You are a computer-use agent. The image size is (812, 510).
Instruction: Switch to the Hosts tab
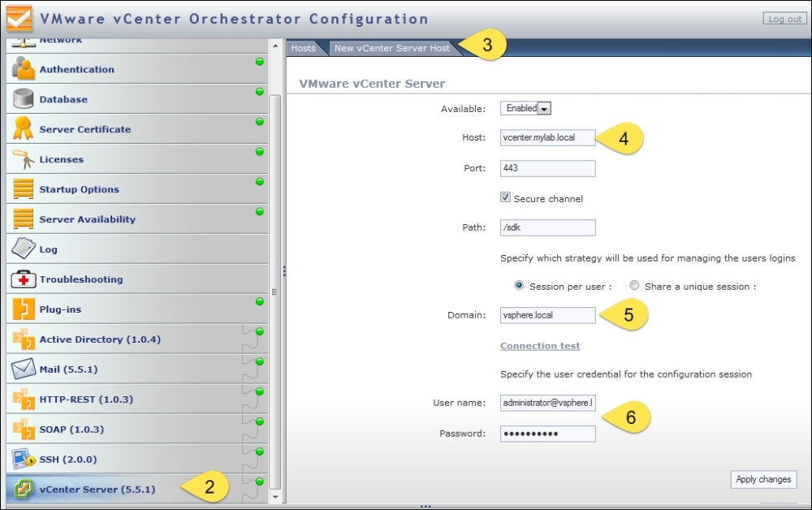[x=303, y=48]
